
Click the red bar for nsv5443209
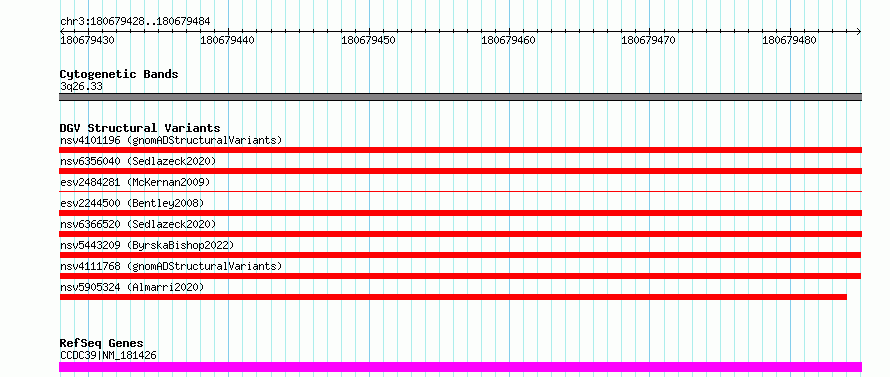click(x=460, y=255)
